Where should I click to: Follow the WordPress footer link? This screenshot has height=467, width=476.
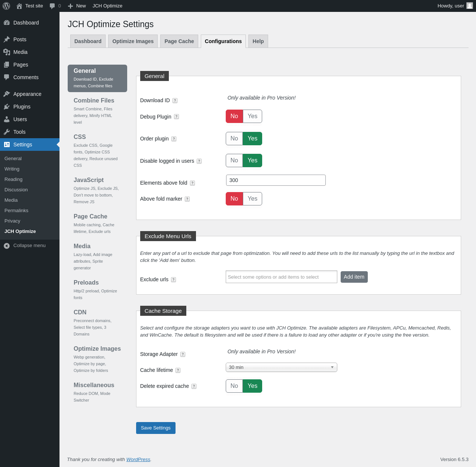pos(138,460)
